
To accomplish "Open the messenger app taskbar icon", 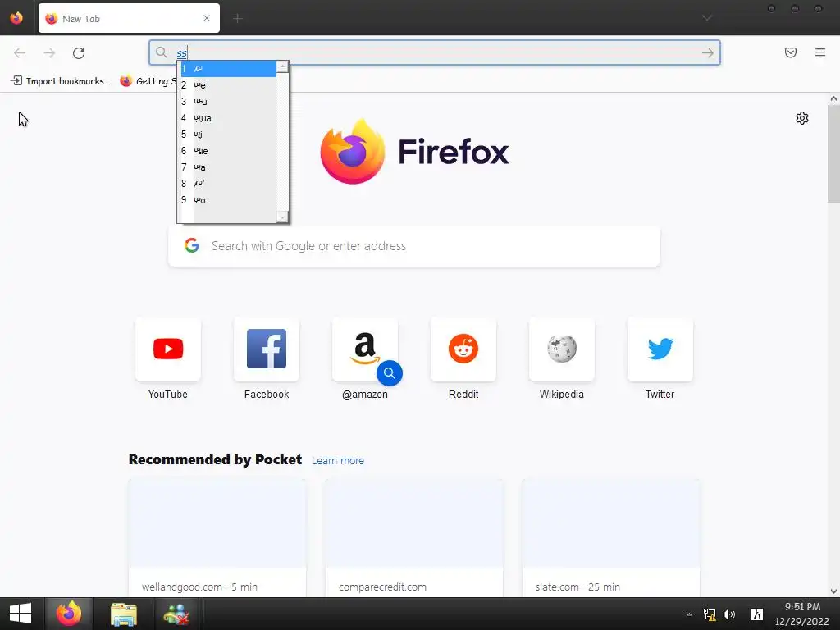I will pos(176,614).
